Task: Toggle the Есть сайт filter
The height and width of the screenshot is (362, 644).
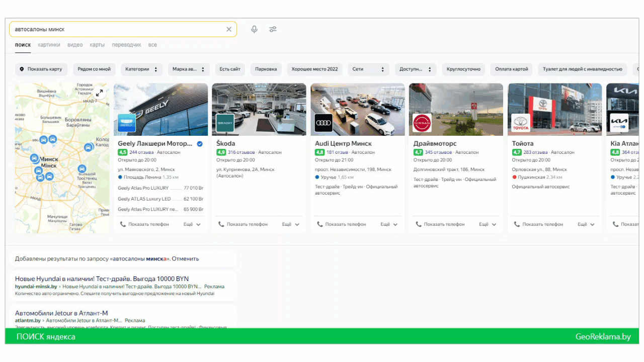Action: (230, 69)
